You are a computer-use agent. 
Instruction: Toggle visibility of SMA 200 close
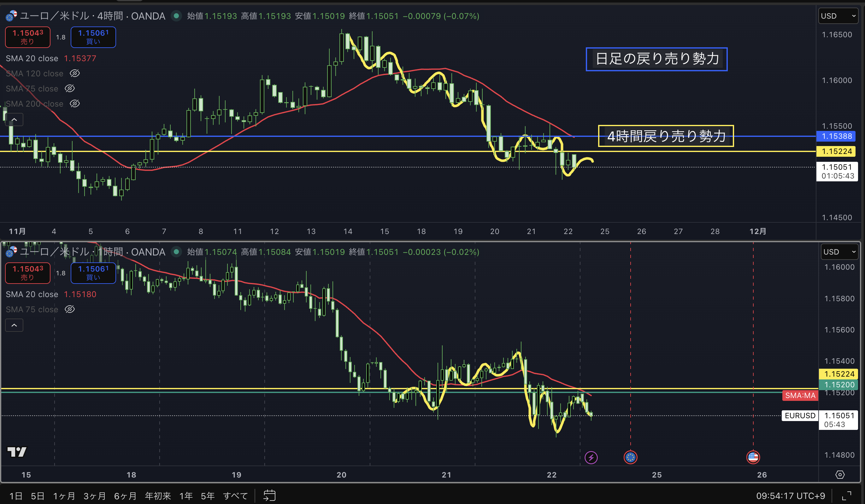(75, 104)
